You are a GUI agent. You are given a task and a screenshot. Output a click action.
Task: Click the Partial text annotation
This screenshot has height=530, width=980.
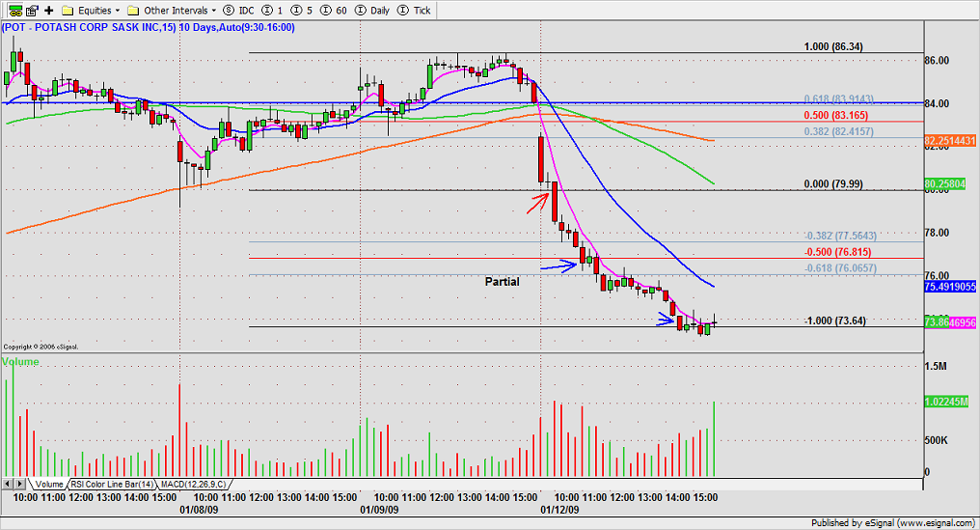tap(502, 282)
